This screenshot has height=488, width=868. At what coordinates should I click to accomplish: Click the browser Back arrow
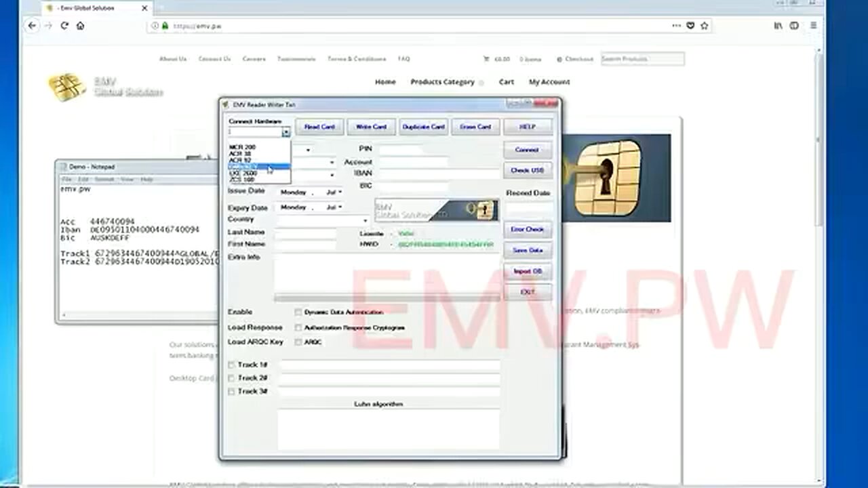coord(32,26)
